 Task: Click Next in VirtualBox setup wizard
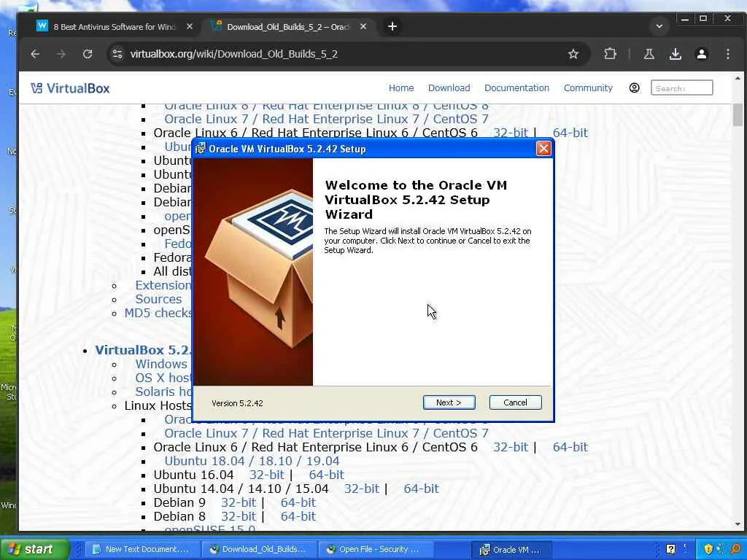pos(449,402)
